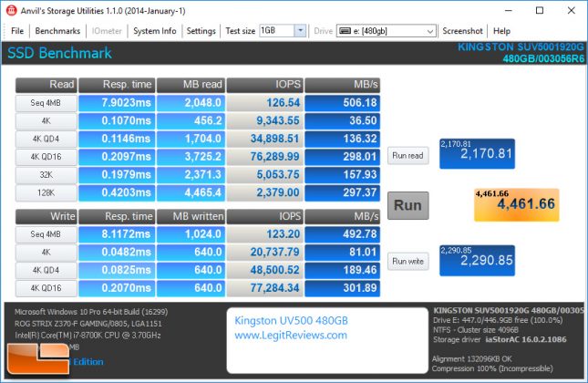Click the Write column header
Image resolution: width=588 pixels, height=383 pixels.
[46, 216]
